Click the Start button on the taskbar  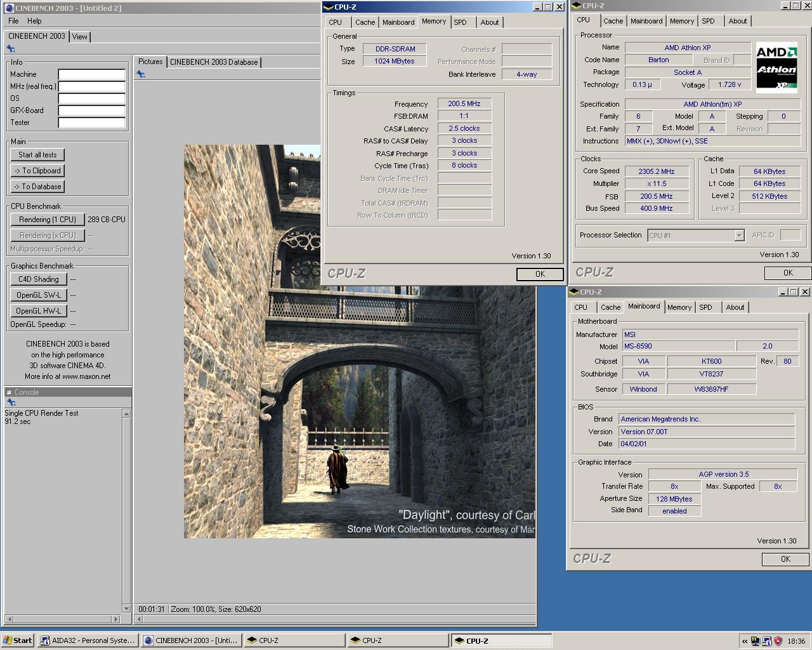18,640
